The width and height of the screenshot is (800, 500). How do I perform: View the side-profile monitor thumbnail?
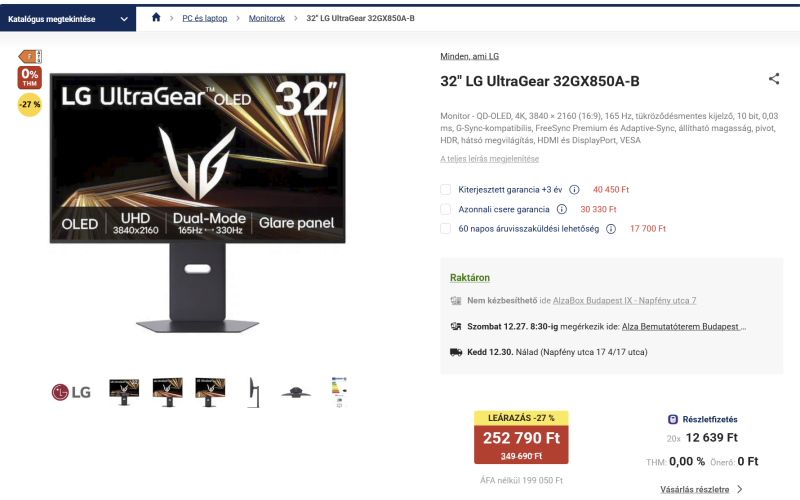click(x=254, y=392)
